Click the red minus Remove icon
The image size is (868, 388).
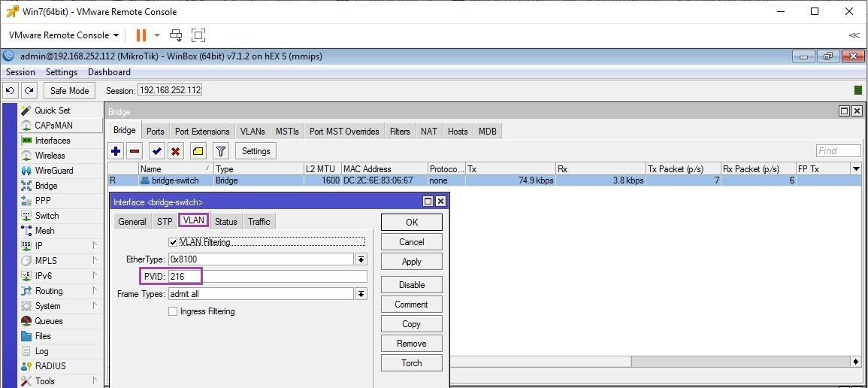point(134,151)
